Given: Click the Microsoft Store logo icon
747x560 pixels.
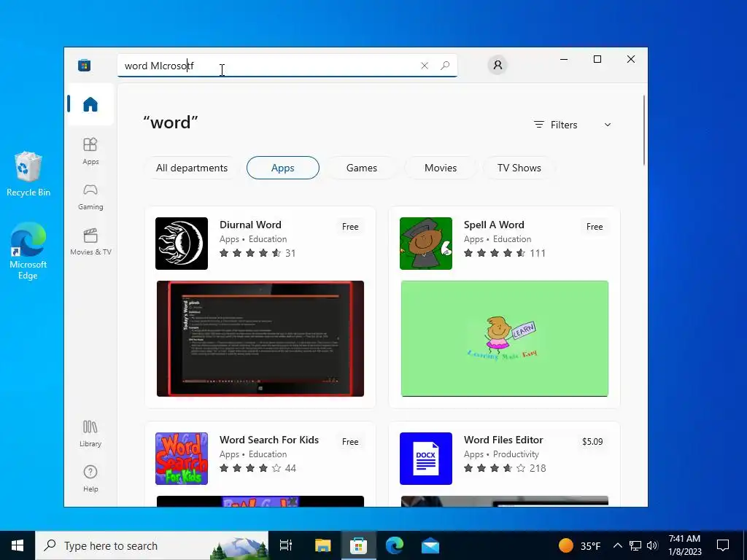Looking at the screenshot, I should point(85,65).
